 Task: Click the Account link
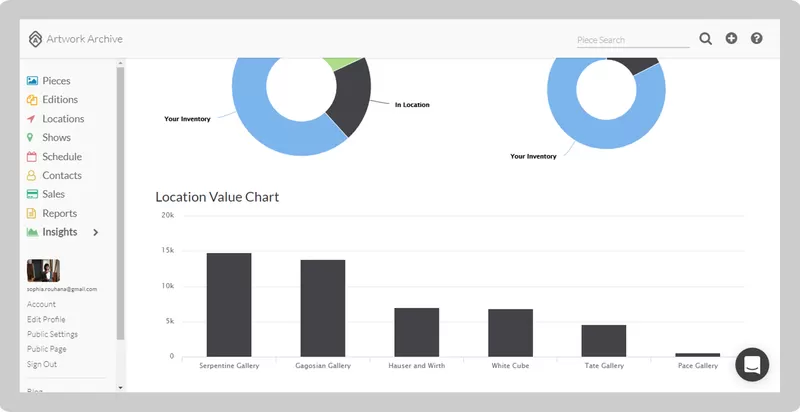point(41,304)
